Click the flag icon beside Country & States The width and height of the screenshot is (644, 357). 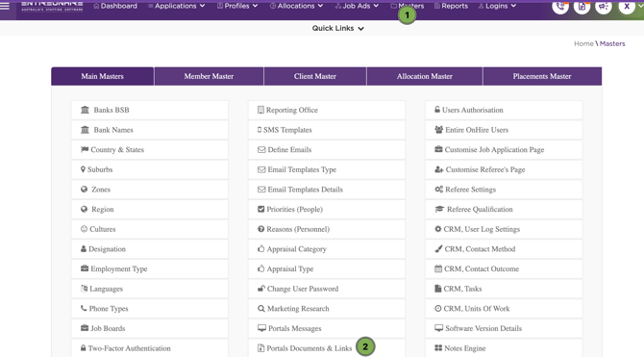85,149
